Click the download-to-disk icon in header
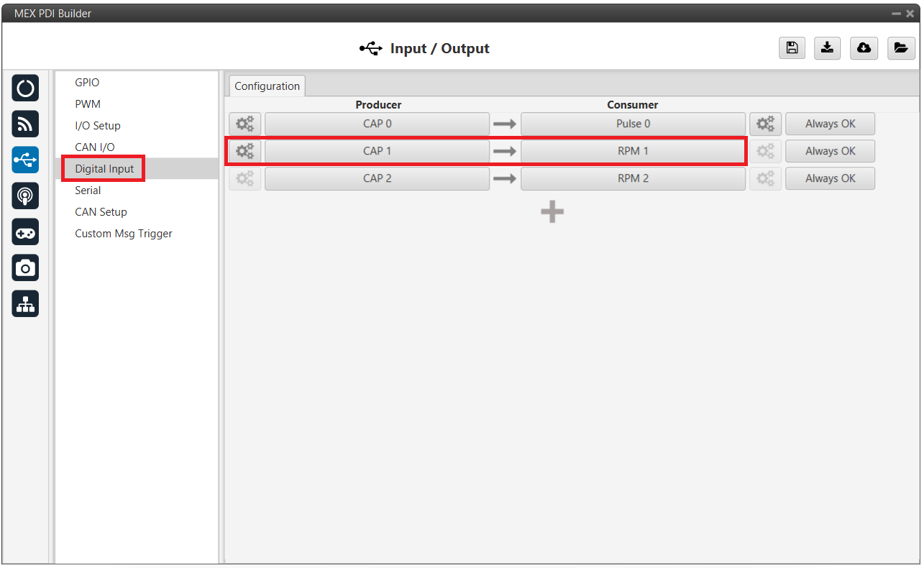The height and width of the screenshot is (568, 924). [828, 48]
